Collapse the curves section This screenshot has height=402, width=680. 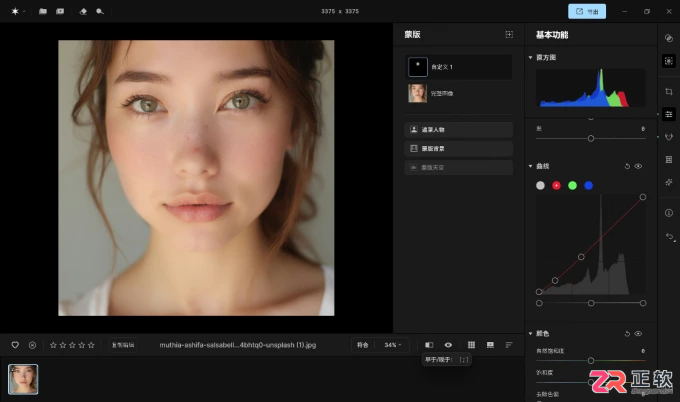tap(530, 166)
